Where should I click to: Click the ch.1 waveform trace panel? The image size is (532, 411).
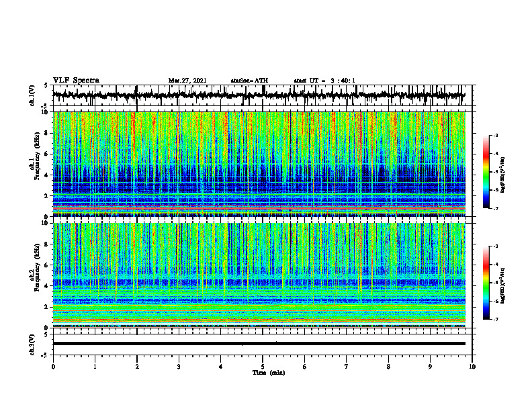click(262, 95)
